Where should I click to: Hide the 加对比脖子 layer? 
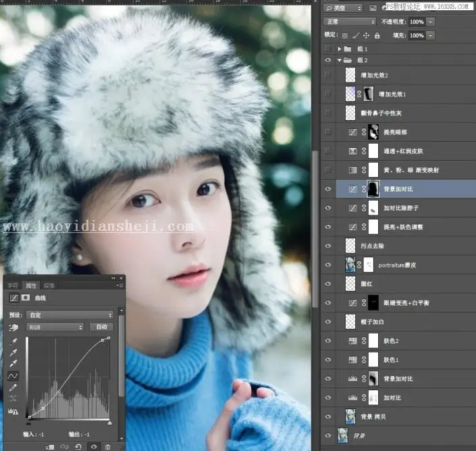(x=328, y=208)
